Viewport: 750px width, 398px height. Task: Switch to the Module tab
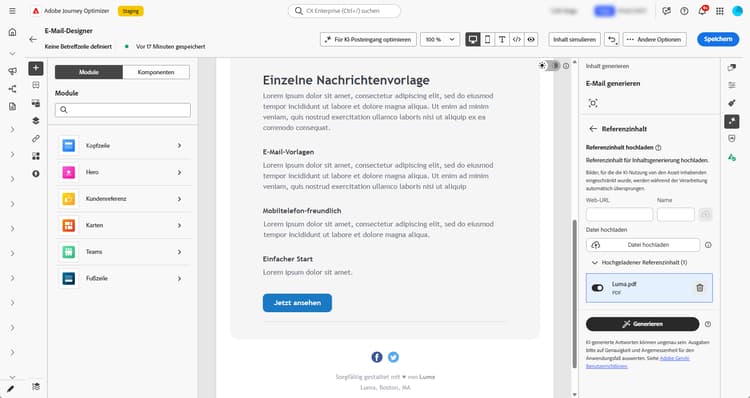[89, 72]
